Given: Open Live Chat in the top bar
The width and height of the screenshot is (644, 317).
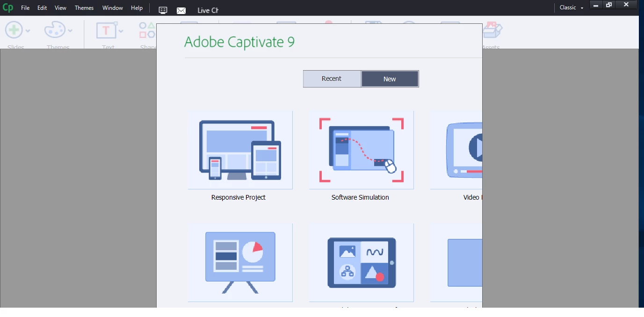Looking at the screenshot, I should tap(208, 10).
